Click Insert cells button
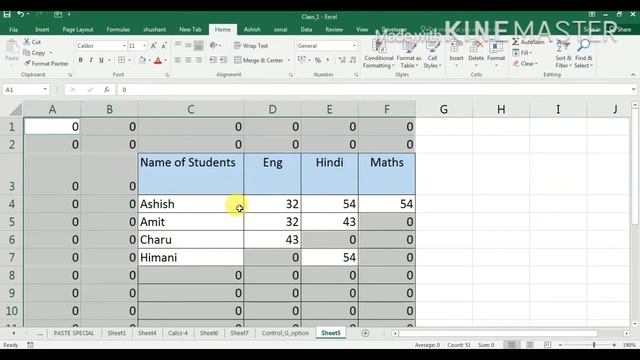 456,54
